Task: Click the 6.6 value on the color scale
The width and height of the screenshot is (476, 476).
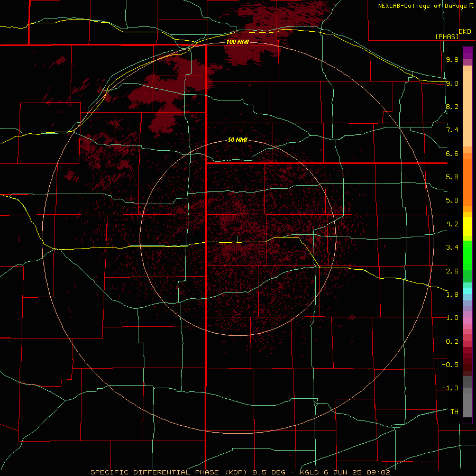Action: tap(452, 153)
